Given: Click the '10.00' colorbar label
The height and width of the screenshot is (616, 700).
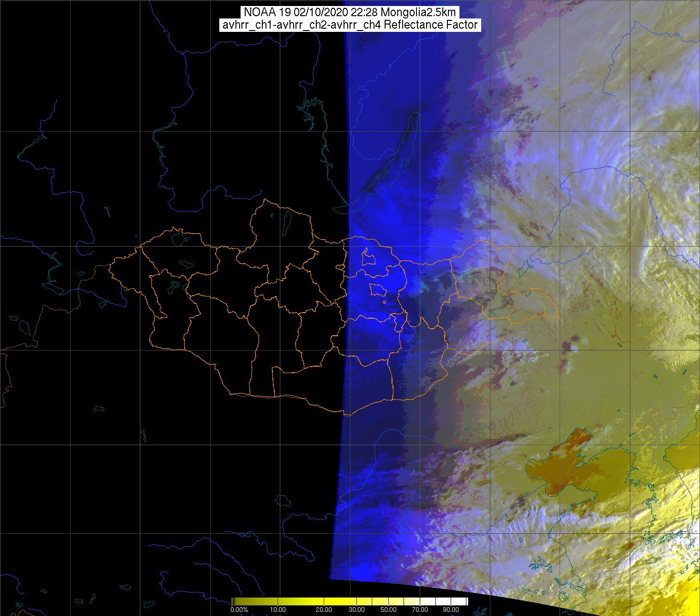Looking at the screenshot, I should point(279,610).
